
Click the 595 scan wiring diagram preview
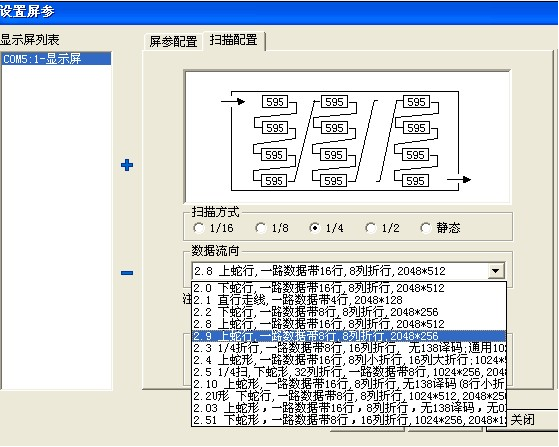click(347, 137)
